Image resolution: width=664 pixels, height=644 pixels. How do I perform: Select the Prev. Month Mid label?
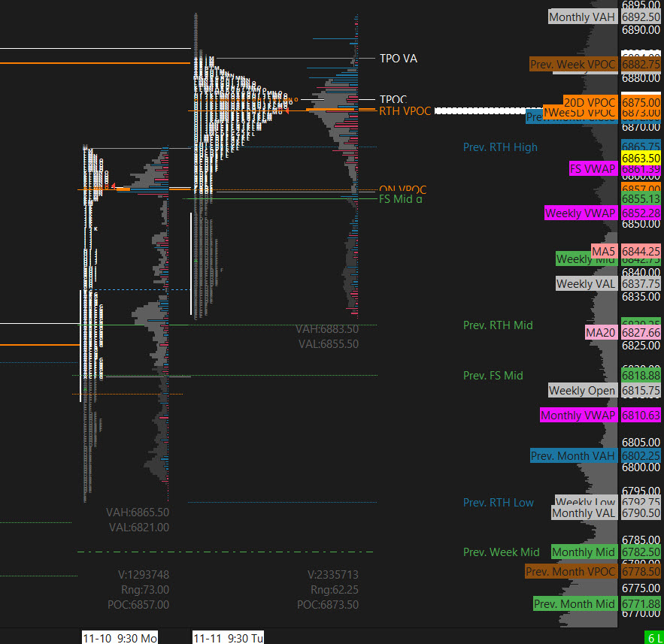pos(575,604)
